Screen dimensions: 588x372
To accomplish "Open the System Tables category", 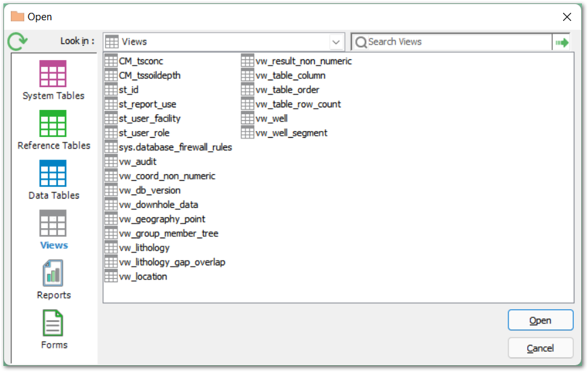I will pos(53,80).
